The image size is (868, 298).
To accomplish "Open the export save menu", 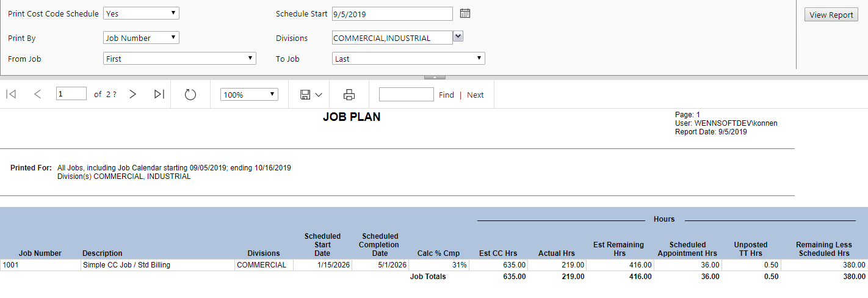I will click(311, 95).
